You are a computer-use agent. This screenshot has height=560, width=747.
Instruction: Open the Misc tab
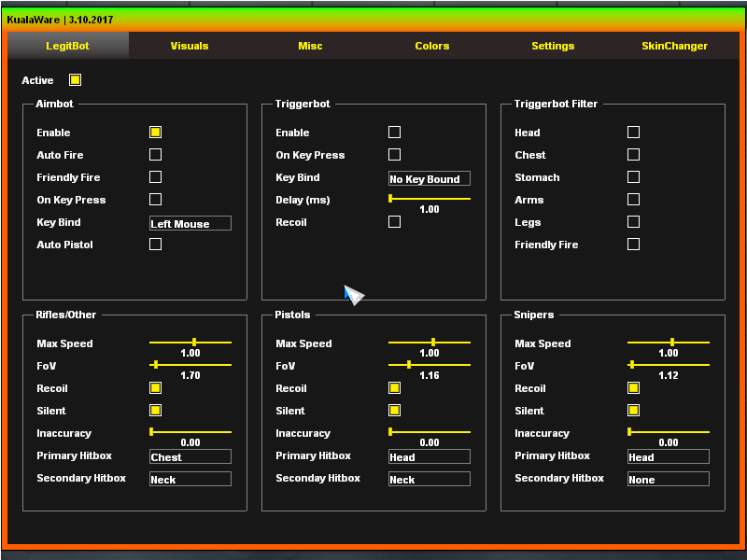click(310, 46)
